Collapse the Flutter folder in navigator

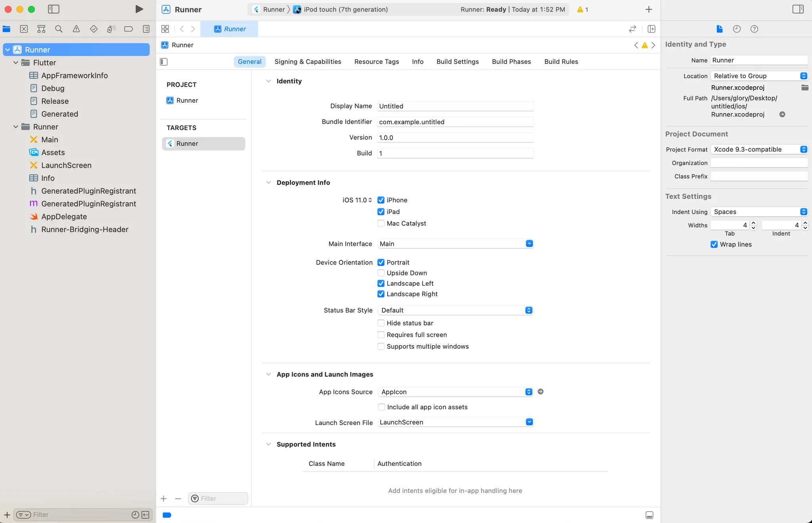(16, 63)
